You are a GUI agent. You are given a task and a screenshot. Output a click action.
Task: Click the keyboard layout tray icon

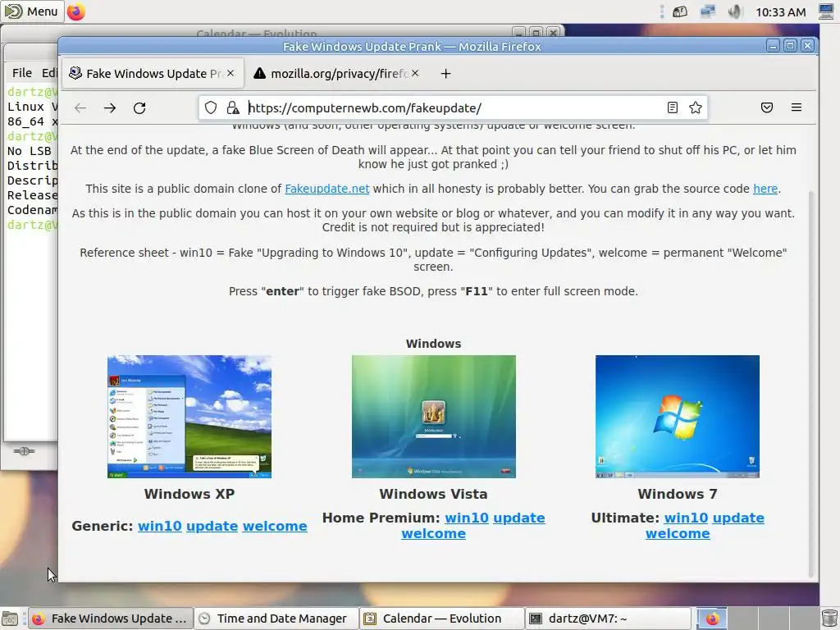[680, 11]
